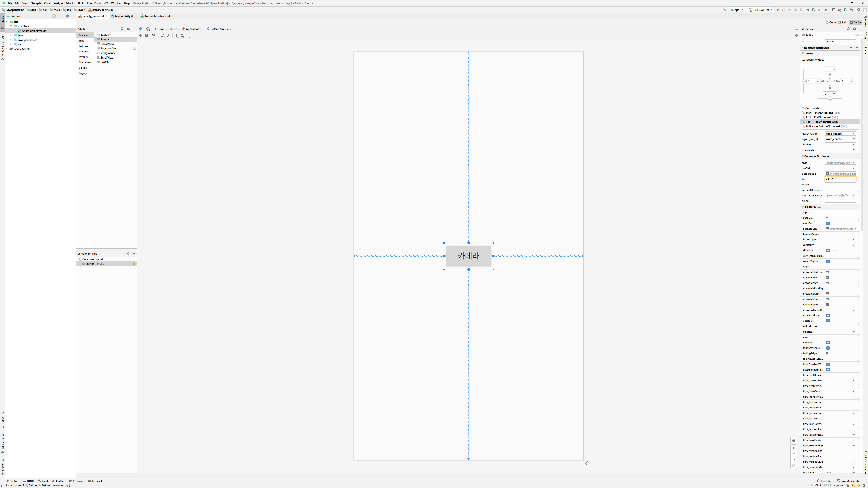Toggle the clickable attribute checkbox

pos(828,250)
